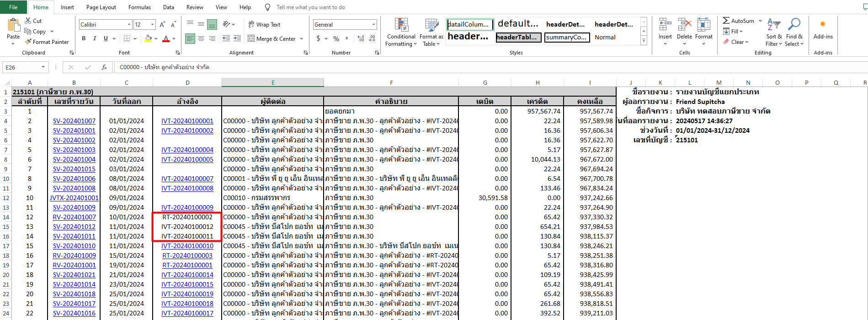The width and height of the screenshot is (868, 320).
Task: Click the Cut scissors icon
Action: click(x=28, y=21)
